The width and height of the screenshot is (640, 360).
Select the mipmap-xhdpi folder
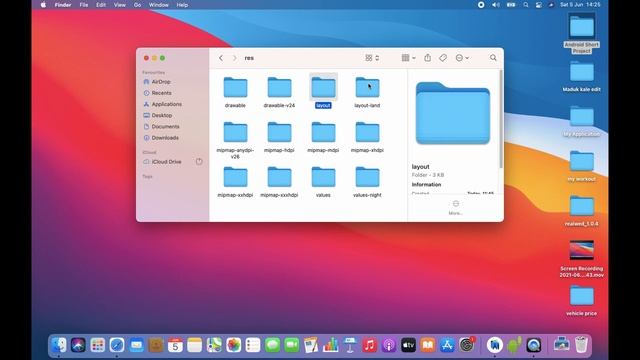(367, 132)
